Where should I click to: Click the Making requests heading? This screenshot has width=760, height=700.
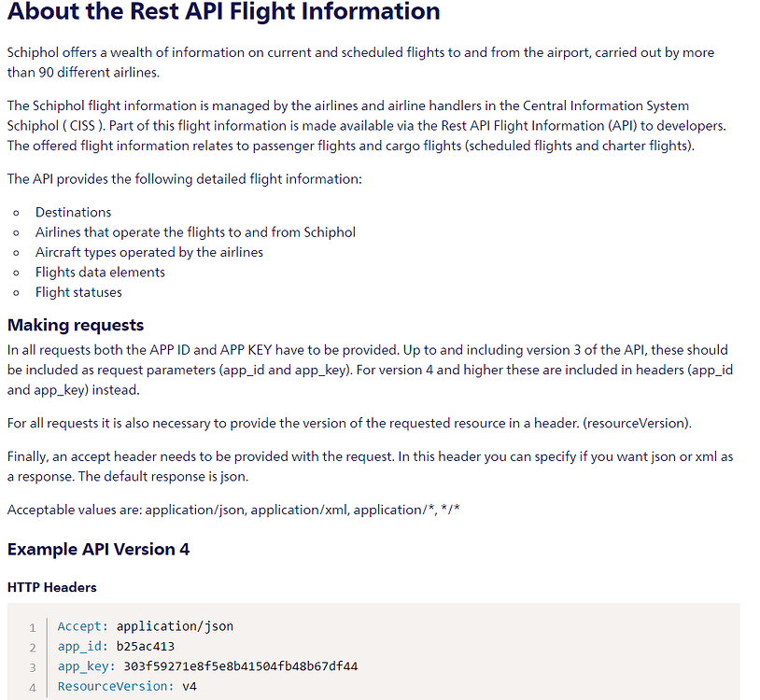(76, 325)
